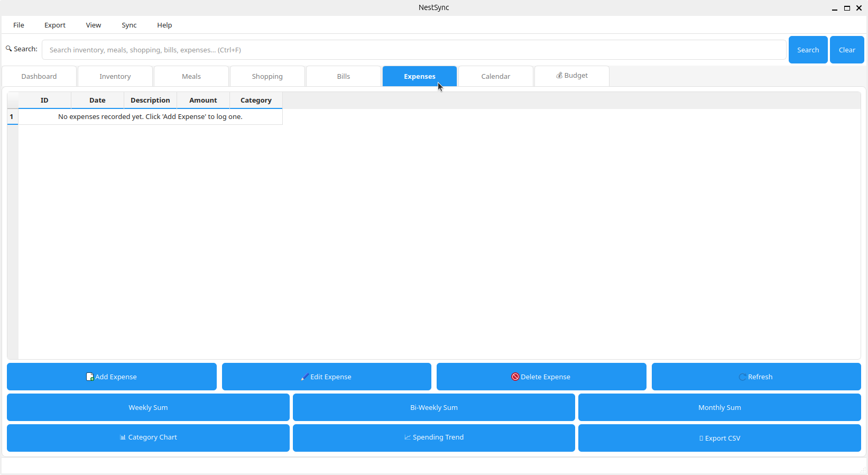Sort by the Date column header

point(97,100)
